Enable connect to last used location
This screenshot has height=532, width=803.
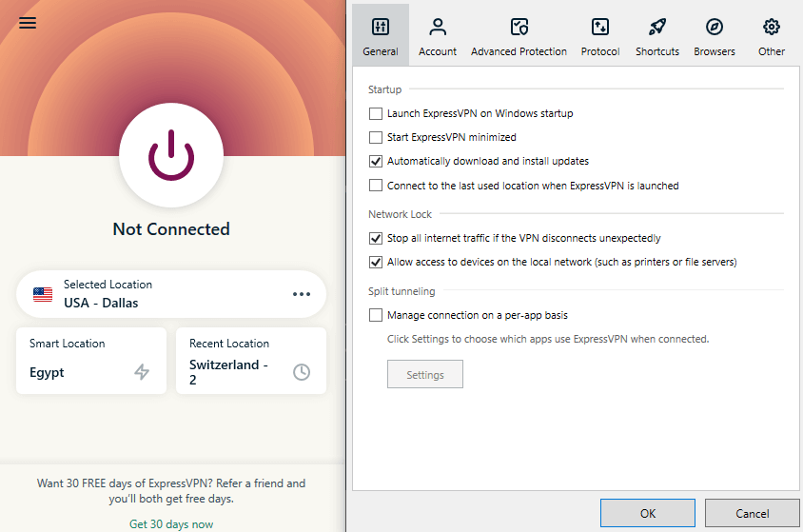[x=376, y=186]
